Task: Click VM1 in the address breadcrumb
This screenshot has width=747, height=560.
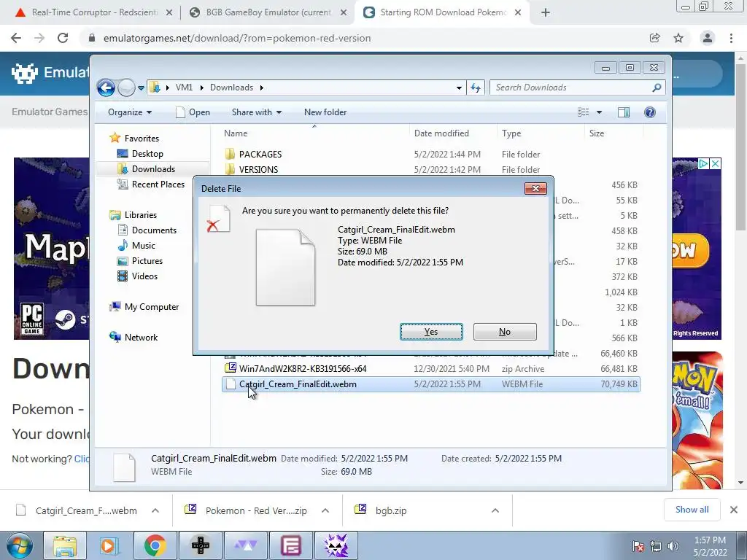Action: tap(184, 87)
